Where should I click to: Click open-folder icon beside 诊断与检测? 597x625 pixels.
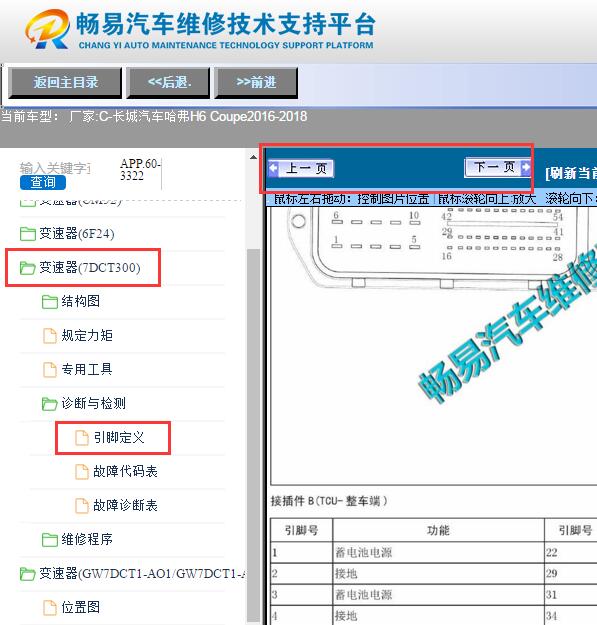pos(50,404)
